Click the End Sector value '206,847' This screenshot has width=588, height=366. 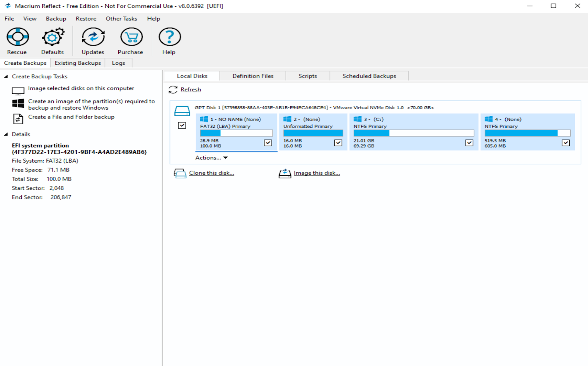[x=61, y=197]
